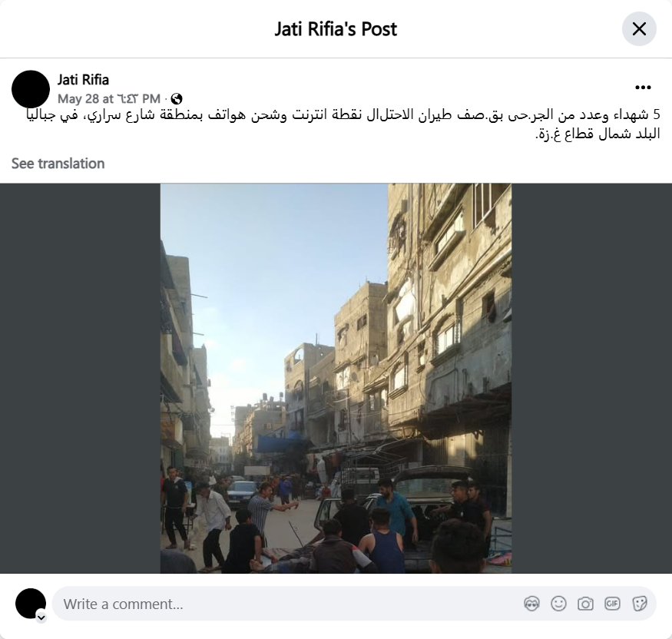Screen dimensions: 672x639
Task: Click the Arabic post caption text
Action: (343, 124)
